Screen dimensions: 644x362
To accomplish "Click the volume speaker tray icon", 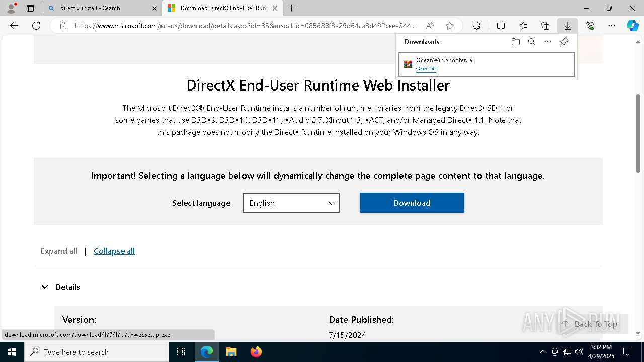I will pyautogui.click(x=579, y=352).
